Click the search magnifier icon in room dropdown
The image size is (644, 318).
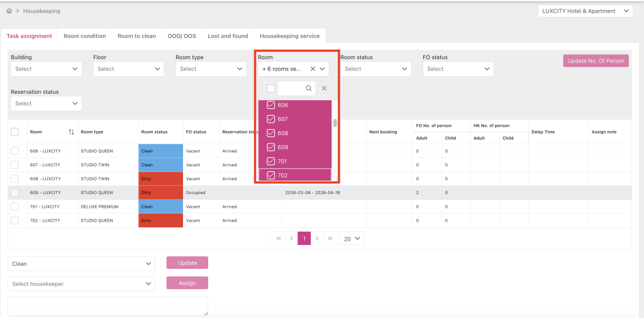point(309,89)
